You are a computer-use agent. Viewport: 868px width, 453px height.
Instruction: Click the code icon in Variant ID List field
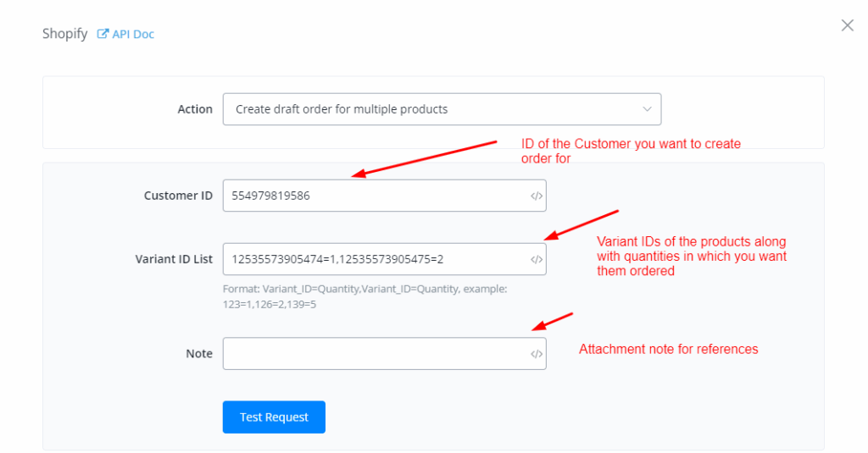click(x=536, y=259)
